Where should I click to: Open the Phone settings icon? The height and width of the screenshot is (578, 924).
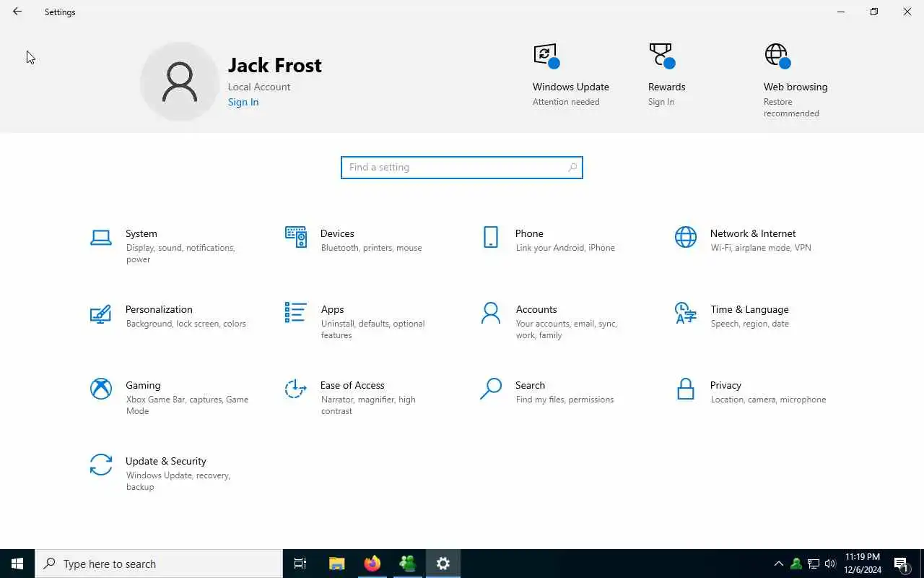(x=491, y=237)
